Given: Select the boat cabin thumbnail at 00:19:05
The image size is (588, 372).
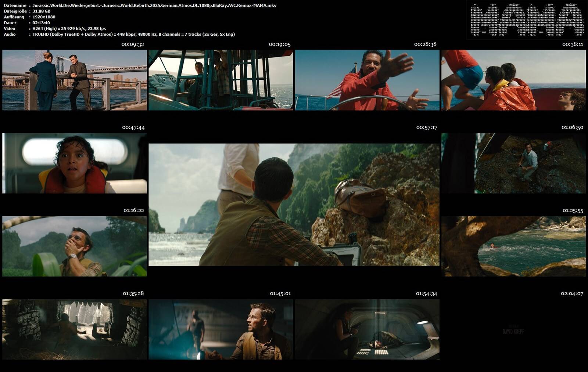Looking at the screenshot, I should tap(221, 80).
